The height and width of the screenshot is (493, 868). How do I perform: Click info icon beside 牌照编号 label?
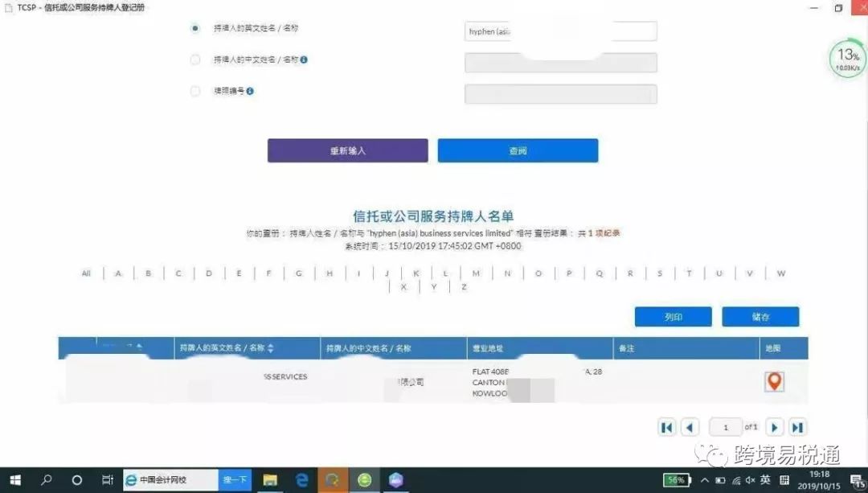coord(250,92)
